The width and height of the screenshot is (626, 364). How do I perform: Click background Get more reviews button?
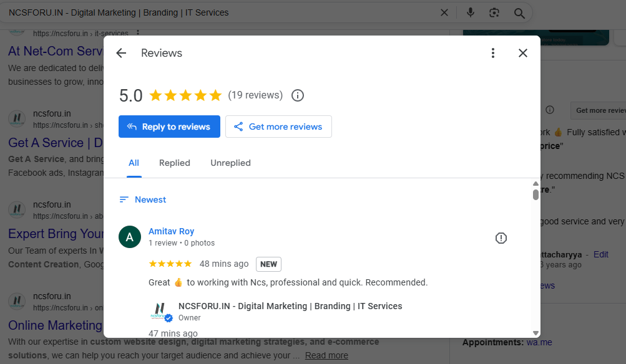598,110
